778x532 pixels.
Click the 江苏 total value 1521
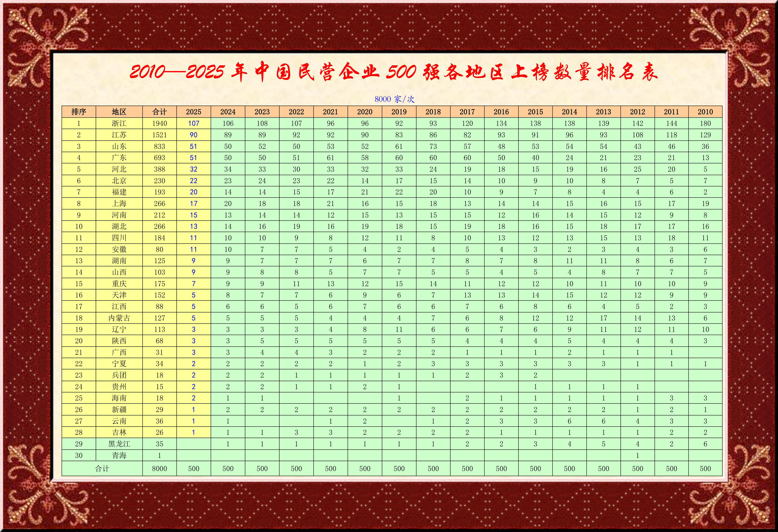pyautogui.click(x=159, y=135)
